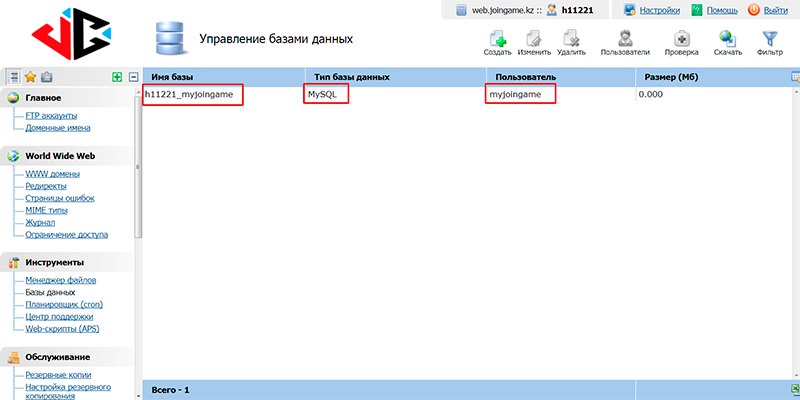
Task: Click the database stack icon beside the title
Action: 169,38
